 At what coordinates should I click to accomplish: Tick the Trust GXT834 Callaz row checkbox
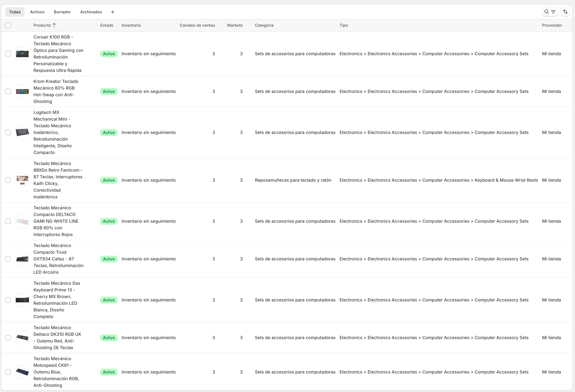8,259
